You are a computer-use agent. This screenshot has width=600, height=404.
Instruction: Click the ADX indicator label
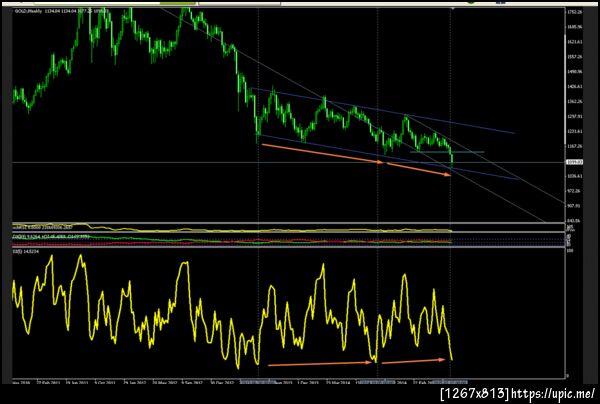point(51,237)
